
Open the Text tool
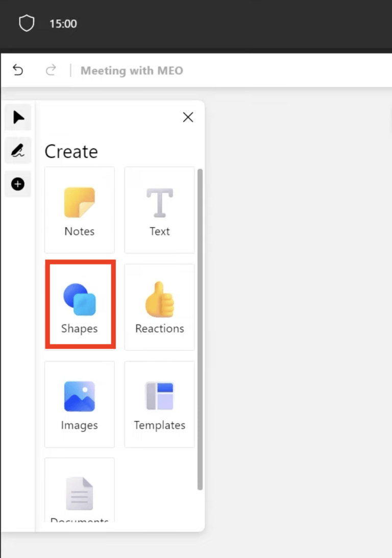pos(159,209)
